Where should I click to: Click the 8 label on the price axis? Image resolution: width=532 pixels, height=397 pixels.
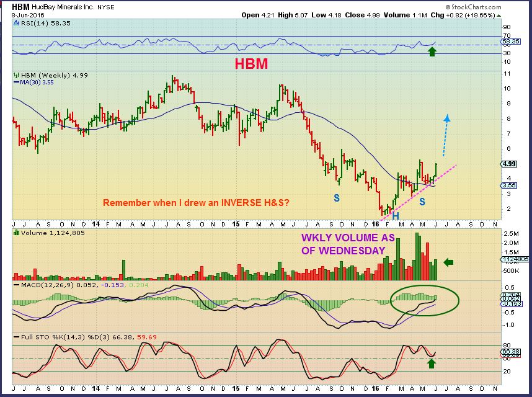click(x=508, y=118)
